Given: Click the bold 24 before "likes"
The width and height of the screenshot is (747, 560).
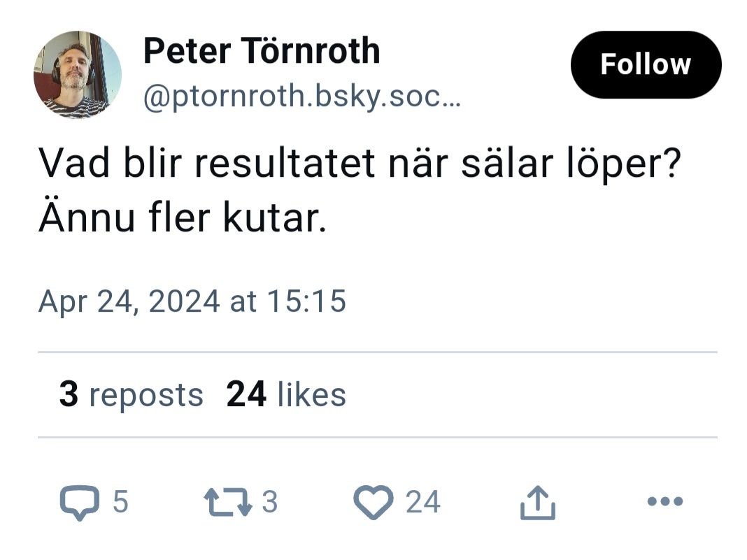Looking at the screenshot, I should [246, 395].
